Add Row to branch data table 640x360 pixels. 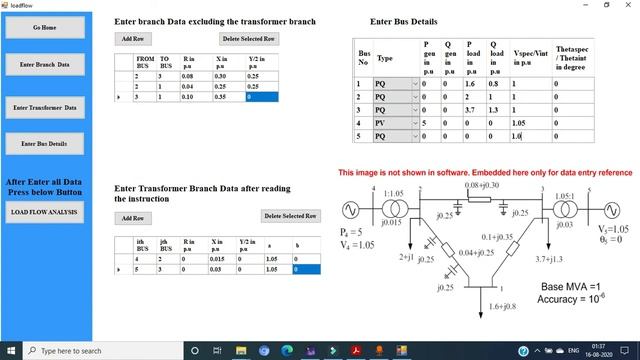point(133,39)
